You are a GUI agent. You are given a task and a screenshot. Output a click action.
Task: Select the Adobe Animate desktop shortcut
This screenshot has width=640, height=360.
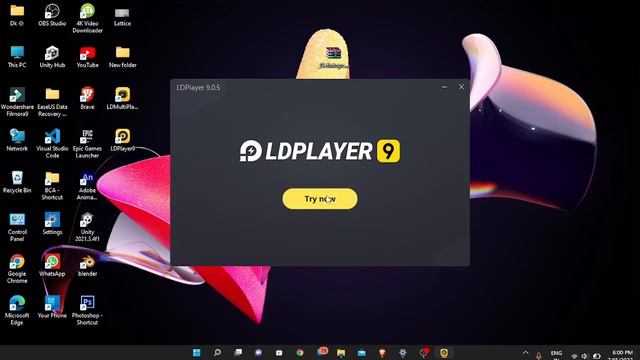tap(87, 185)
